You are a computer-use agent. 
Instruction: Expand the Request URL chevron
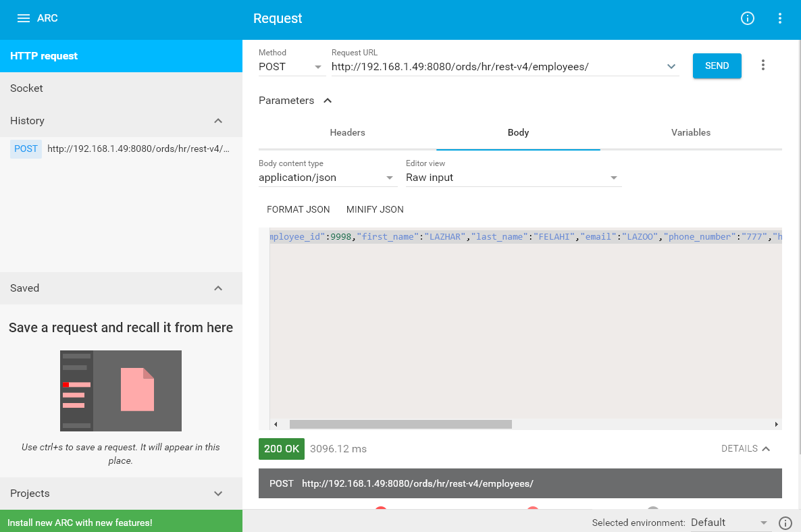(671, 67)
